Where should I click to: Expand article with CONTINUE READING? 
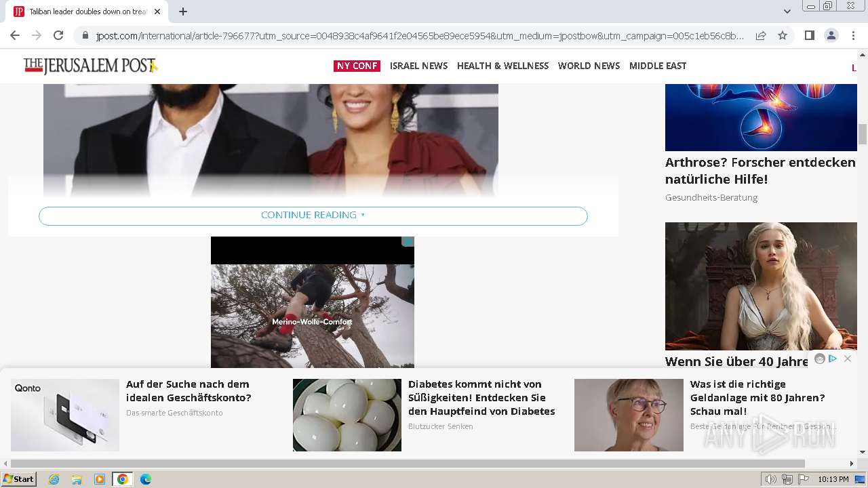[x=313, y=216]
